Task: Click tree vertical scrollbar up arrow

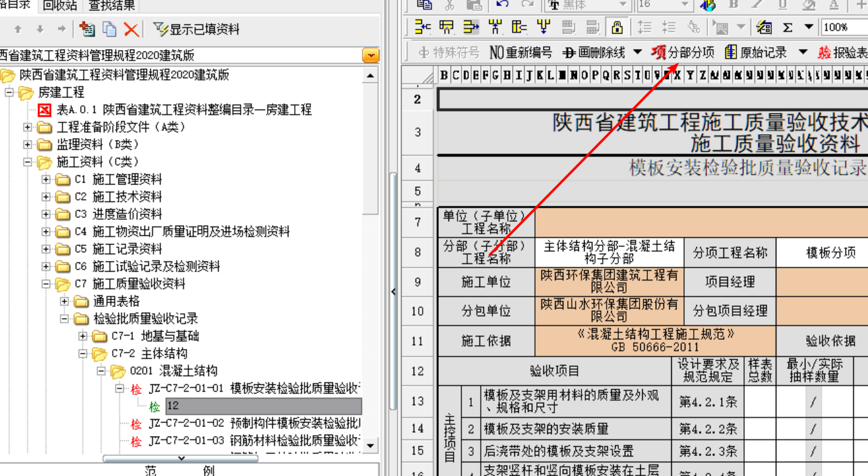Action: (370, 75)
